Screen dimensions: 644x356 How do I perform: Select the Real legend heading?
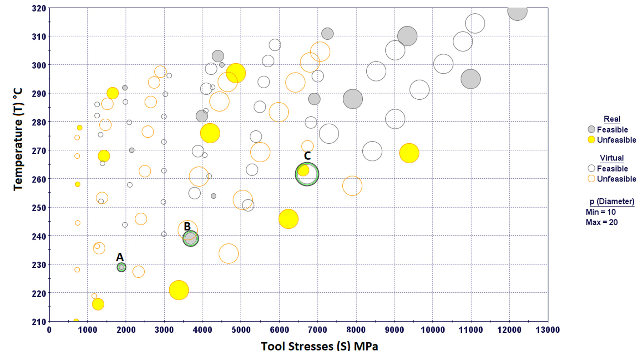coord(612,119)
